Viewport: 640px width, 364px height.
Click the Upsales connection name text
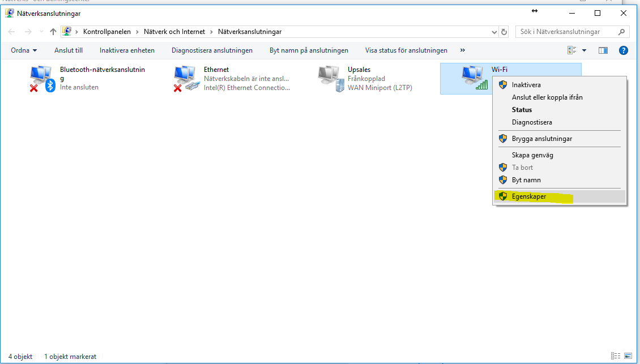(x=359, y=70)
